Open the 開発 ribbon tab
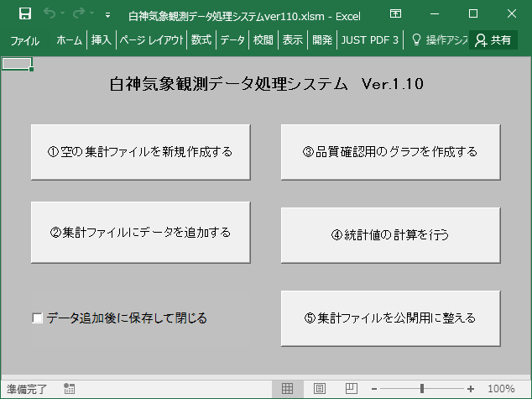 tap(321, 39)
